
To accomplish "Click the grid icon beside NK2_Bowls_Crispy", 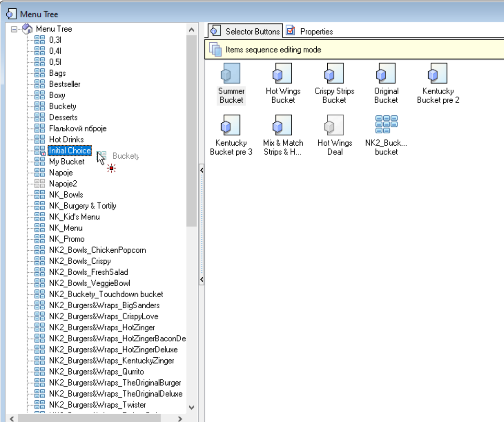I will point(39,261).
